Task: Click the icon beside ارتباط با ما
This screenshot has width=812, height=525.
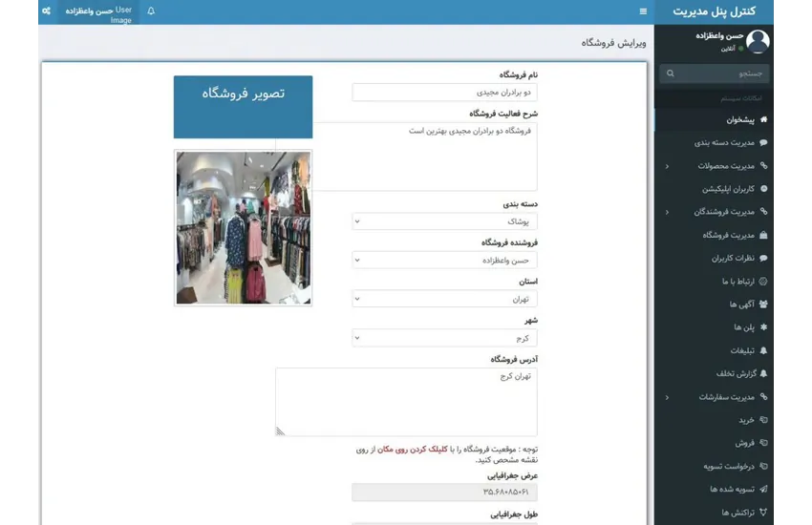Action: click(x=763, y=282)
